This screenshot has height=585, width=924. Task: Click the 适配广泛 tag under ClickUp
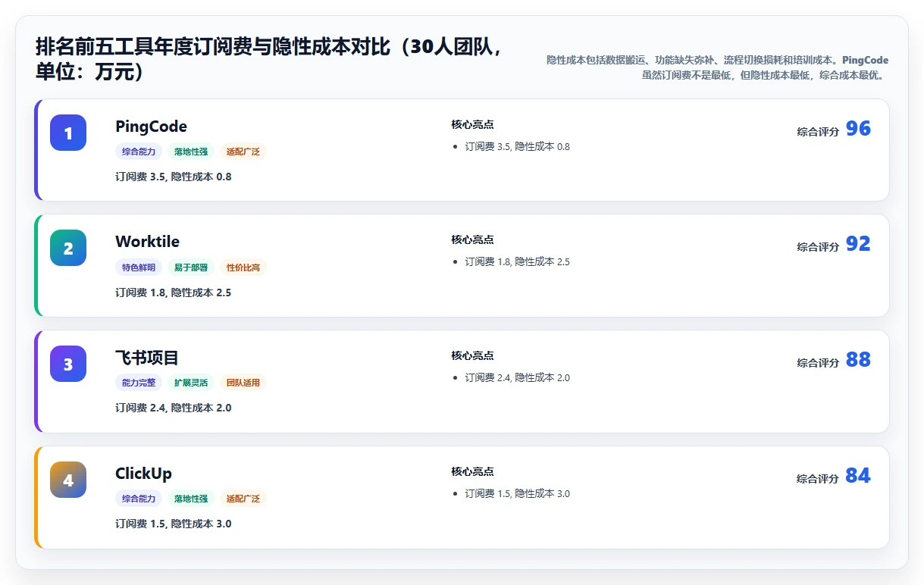[x=243, y=499]
